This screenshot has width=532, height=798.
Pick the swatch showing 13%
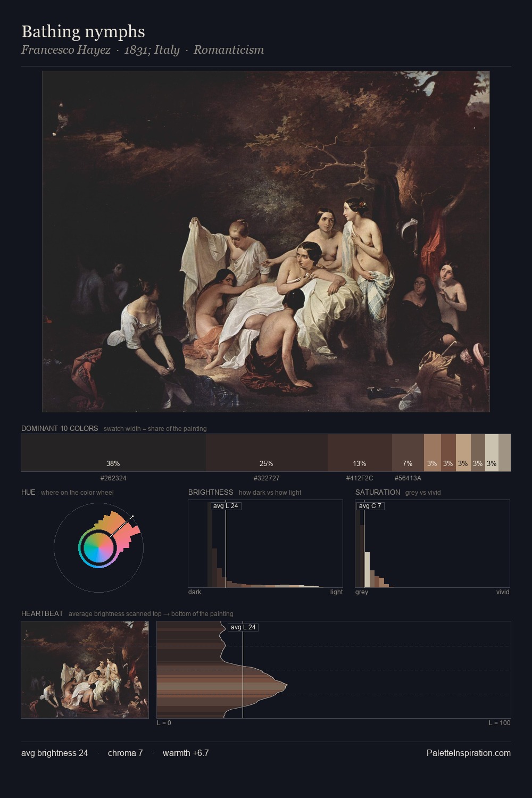360,453
